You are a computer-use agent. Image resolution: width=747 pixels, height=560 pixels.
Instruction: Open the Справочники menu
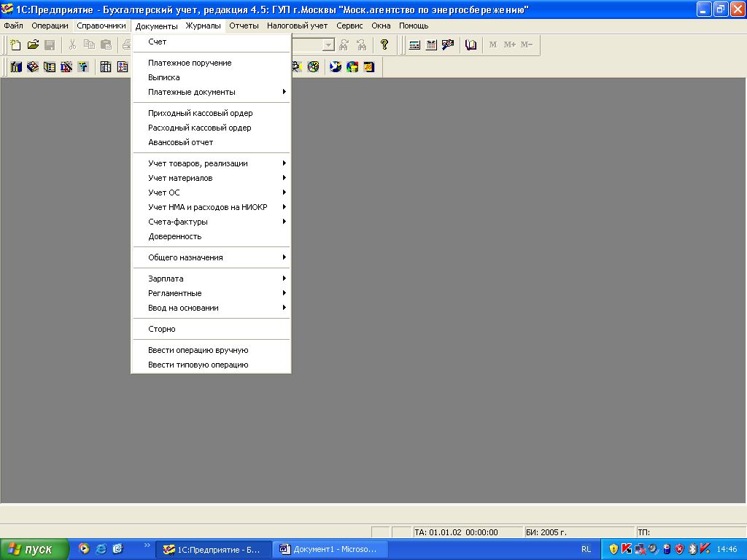point(101,26)
